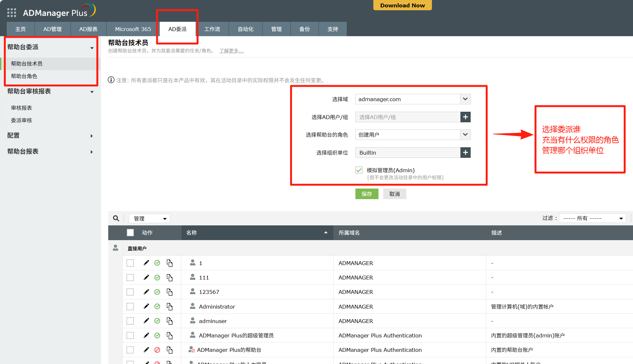Switch to the Microsoft 365 tab
This screenshot has width=633, height=364.
pos(133,29)
